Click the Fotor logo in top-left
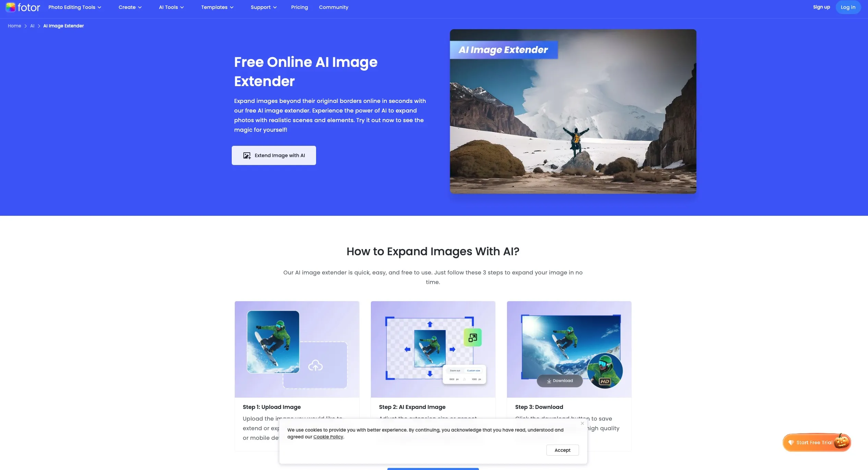This screenshot has width=868, height=470. click(x=23, y=7)
